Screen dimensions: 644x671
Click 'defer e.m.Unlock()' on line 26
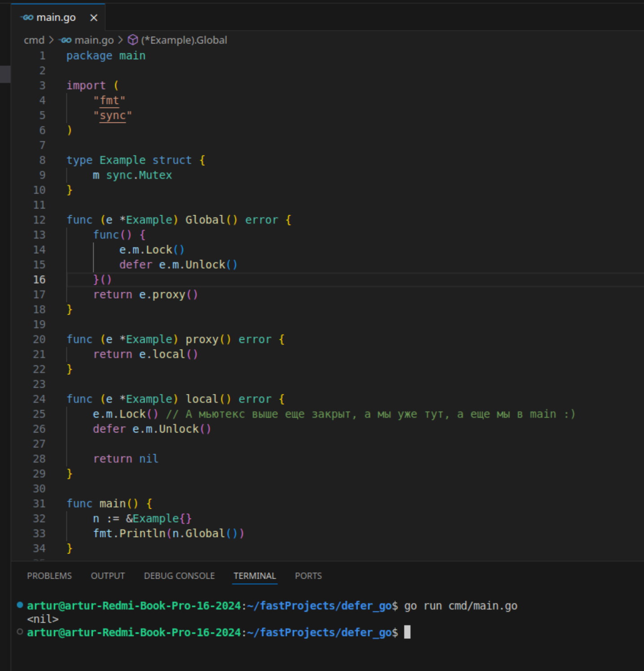[x=152, y=429]
